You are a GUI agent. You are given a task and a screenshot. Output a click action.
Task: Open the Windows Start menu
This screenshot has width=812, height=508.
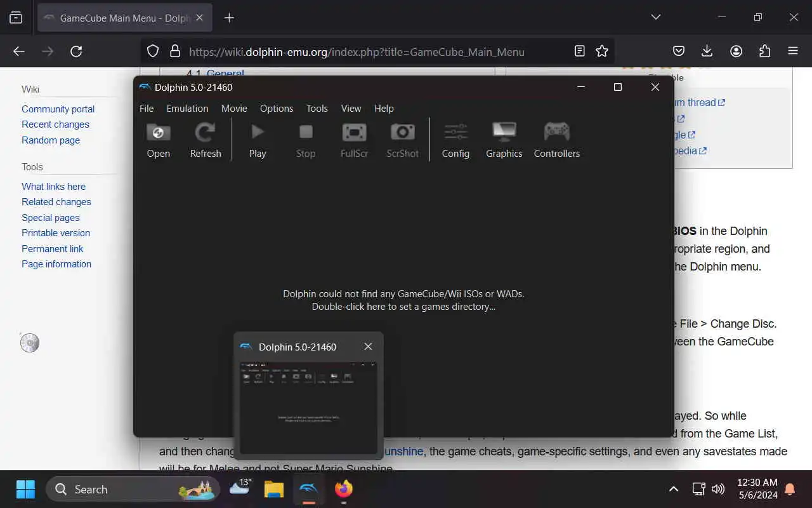coord(25,489)
